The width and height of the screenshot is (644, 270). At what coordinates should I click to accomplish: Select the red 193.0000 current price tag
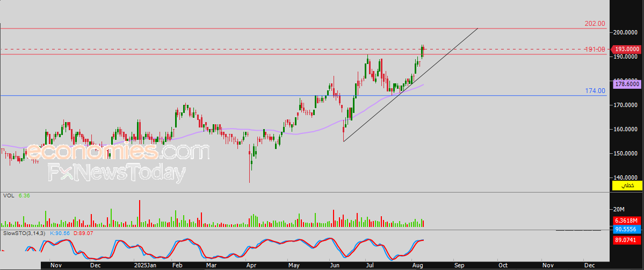click(627, 49)
